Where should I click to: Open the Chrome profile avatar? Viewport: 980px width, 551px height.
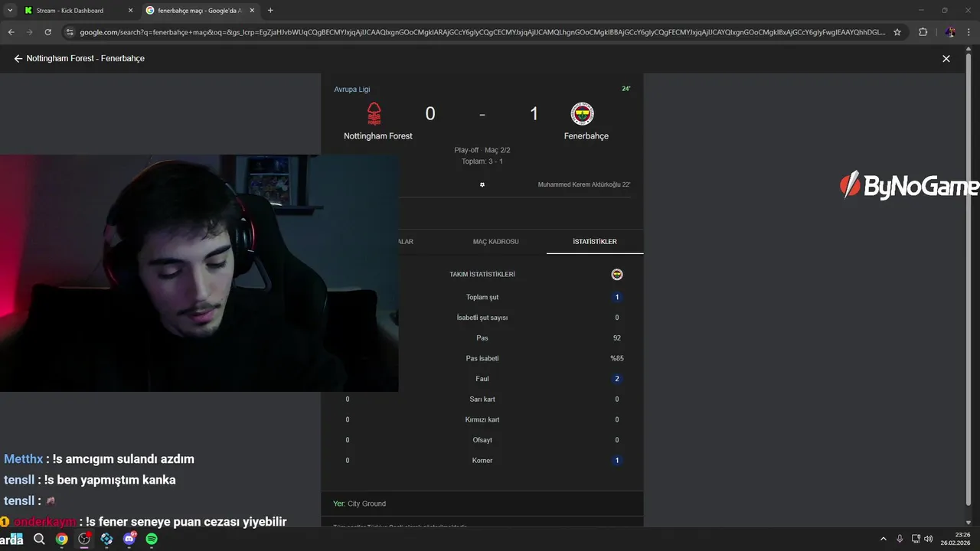click(950, 32)
